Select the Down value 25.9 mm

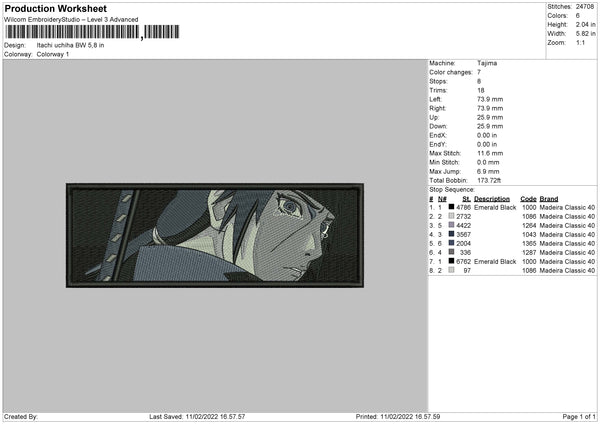point(490,126)
